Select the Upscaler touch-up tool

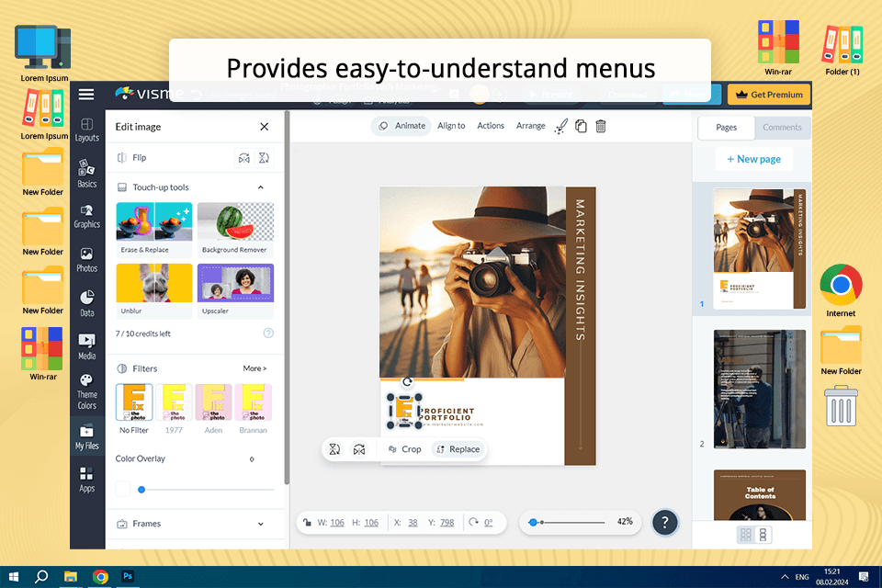(236, 290)
